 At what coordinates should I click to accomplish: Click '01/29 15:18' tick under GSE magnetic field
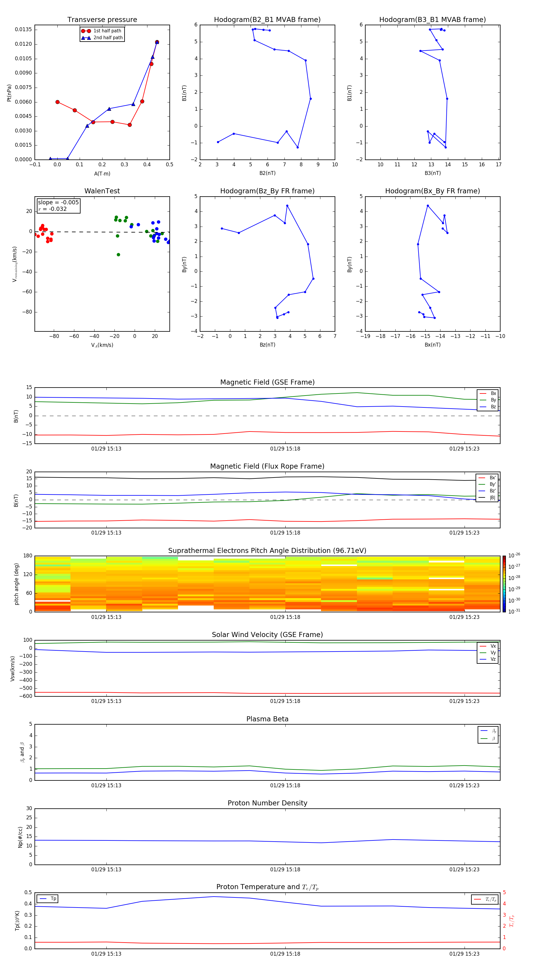[x=285, y=449]
